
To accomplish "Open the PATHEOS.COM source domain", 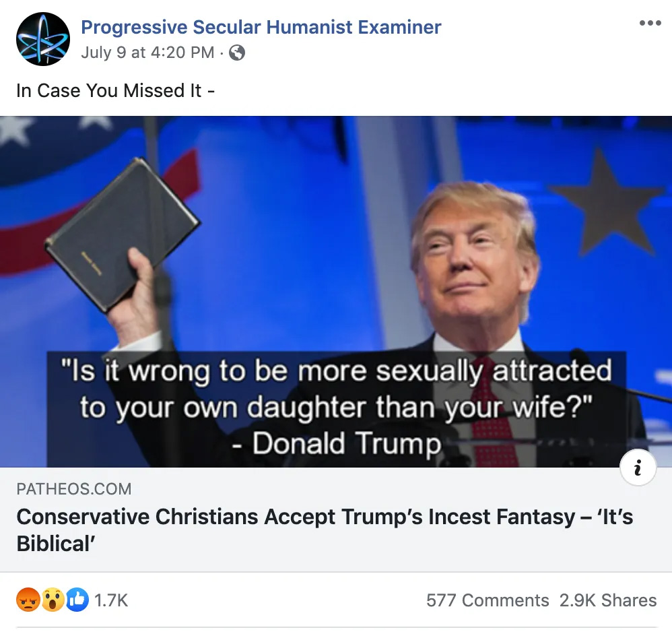I will point(73,489).
